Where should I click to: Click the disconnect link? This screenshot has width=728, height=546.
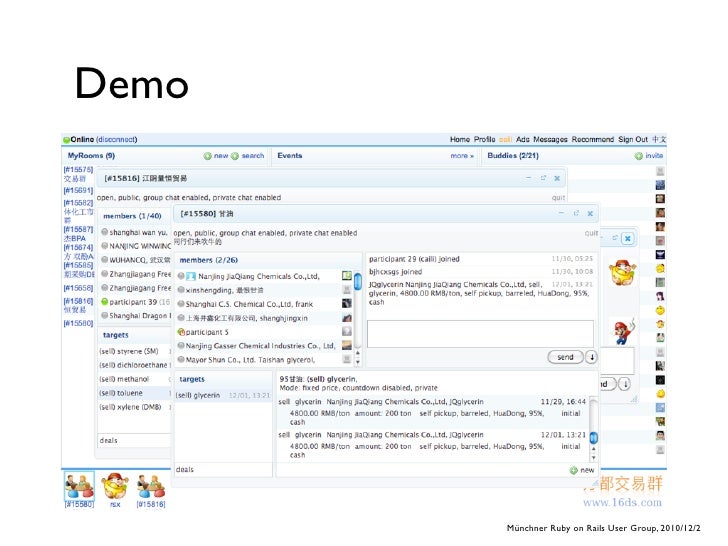[116, 139]
